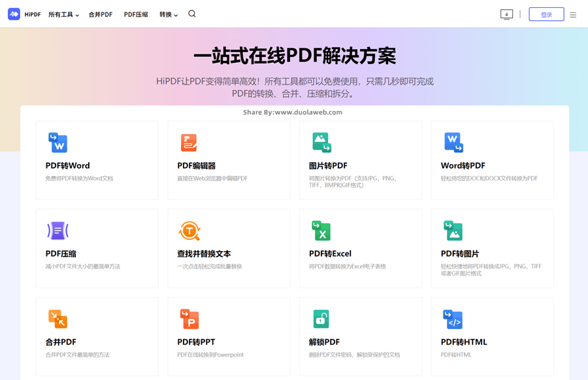Screen dimensions: 588x380
Task: Click the 一次点击轻松完成批量替换 description
Action: [x=210, y=267]
